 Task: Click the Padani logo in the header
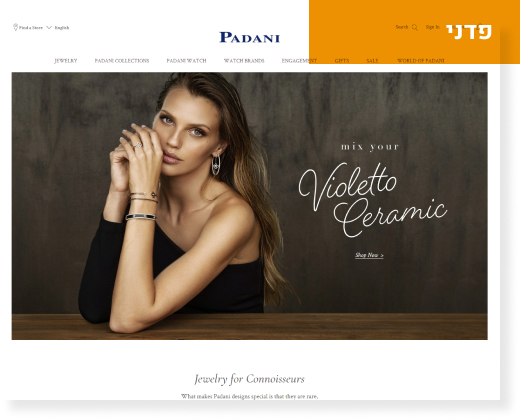pyautogui.click(x=249, y=37)
